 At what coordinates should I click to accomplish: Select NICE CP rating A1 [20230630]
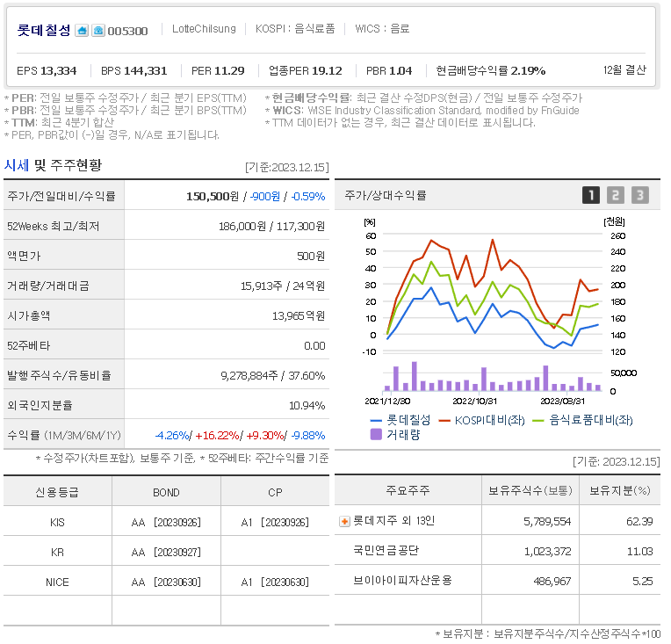point(275,582)
